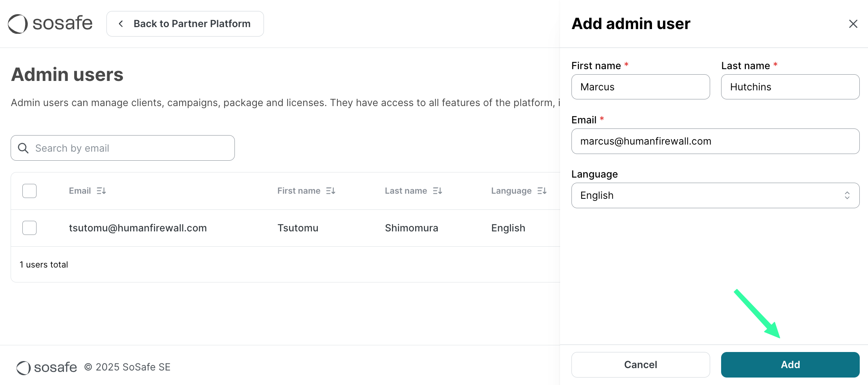
Task: Select the tsutomu@humanfirewall.com row checkbox
Action: point(29,228)
